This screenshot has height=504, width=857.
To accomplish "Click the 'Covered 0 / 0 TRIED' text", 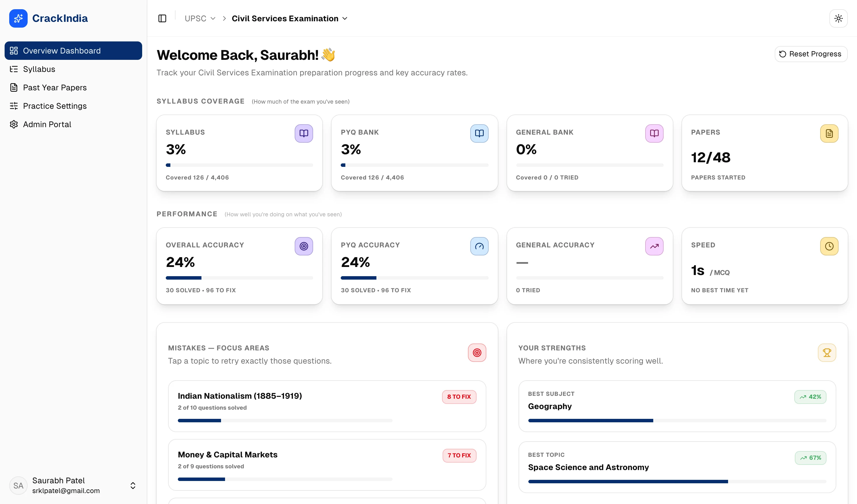I will point(547,177).
